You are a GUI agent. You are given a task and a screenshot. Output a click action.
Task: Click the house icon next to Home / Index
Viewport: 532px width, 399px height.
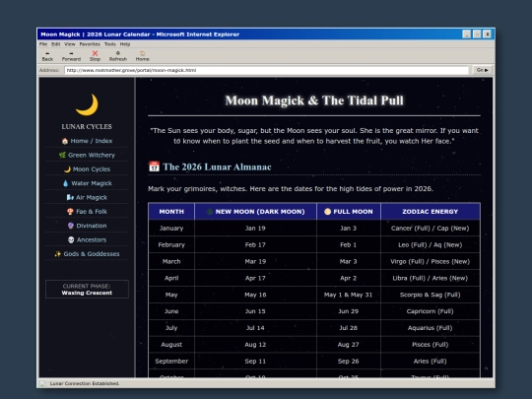point(65,141)
